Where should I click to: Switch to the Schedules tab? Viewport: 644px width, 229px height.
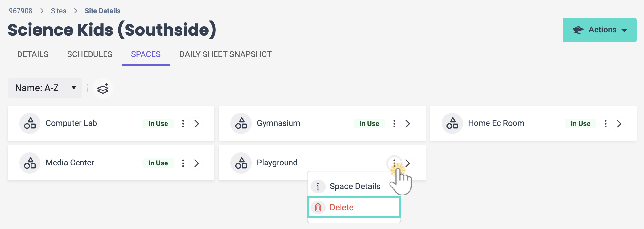pos(90,54)
